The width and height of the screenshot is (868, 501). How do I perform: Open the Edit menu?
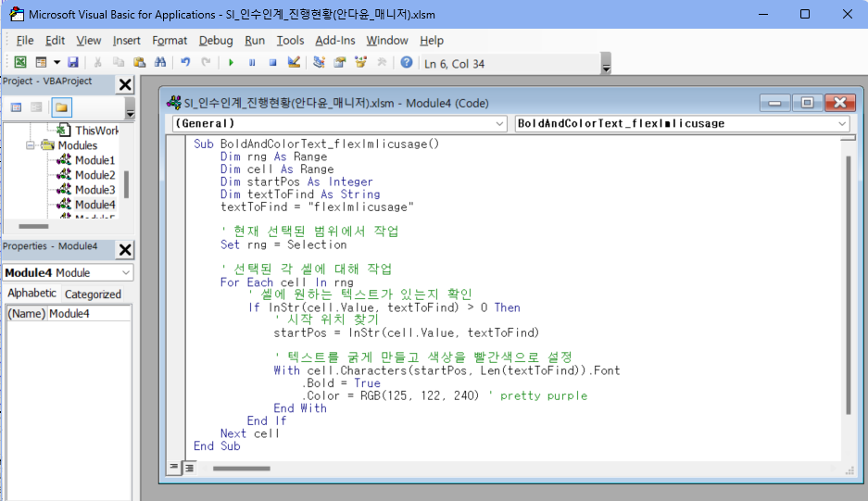[55, 41]
